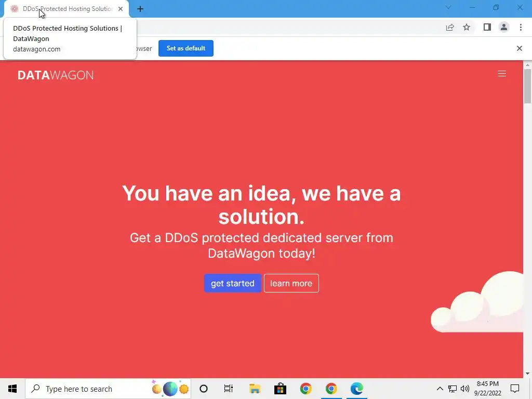Click the tab's DataWagon favicon
This screenshot has height=399, width=532.
click(x=14, y=9)
